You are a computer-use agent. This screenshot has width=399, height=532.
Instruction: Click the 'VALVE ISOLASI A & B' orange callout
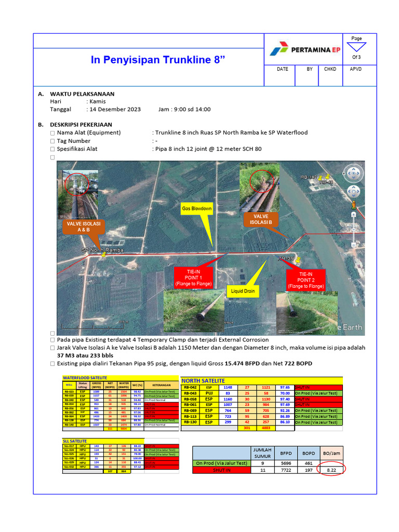[84, 227]
